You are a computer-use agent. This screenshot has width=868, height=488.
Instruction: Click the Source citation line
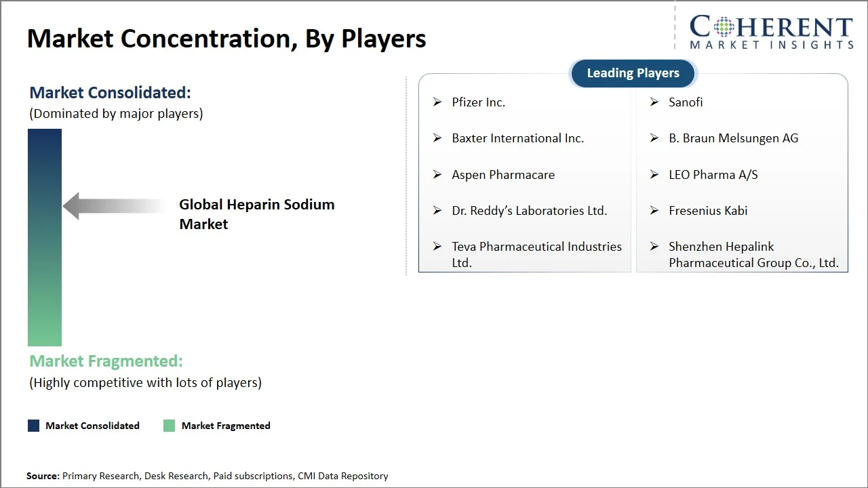207,476
